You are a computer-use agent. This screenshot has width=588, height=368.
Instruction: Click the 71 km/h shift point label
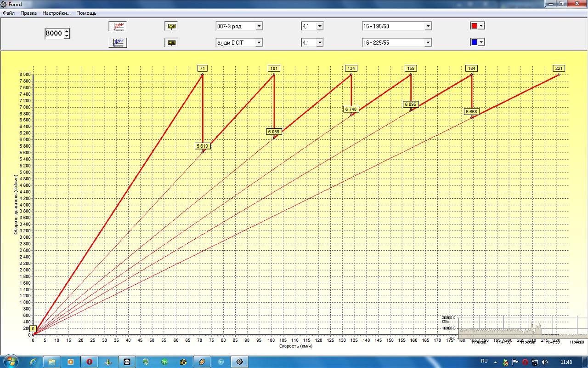(x=203, y=69)
